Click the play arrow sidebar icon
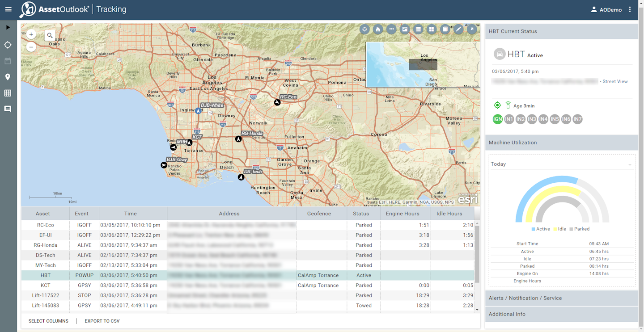 pos(8,28)
